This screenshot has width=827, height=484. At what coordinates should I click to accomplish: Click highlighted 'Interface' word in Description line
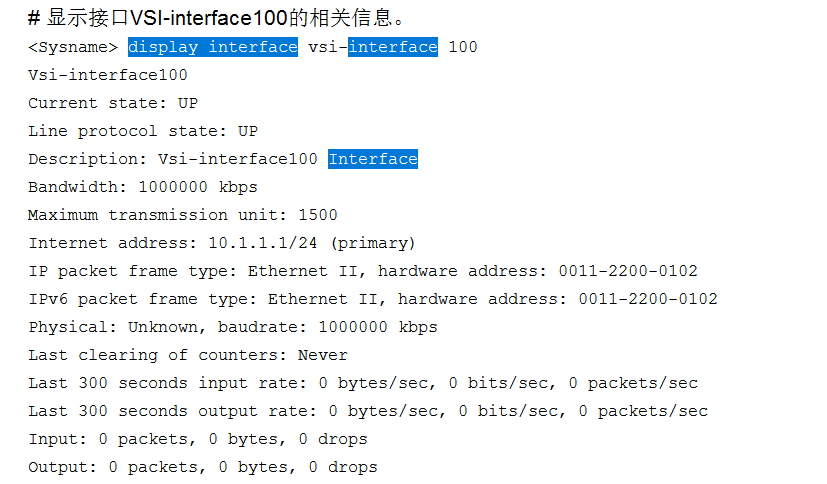tap(372, 159)
